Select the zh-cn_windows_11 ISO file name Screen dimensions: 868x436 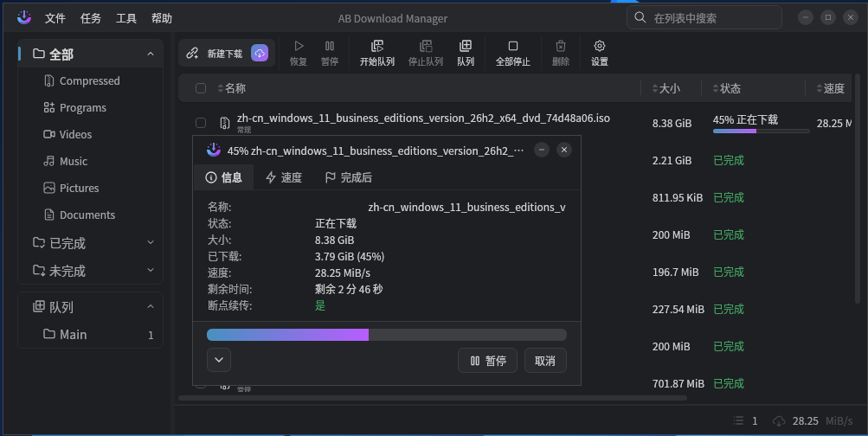click(x=423, y=119)
